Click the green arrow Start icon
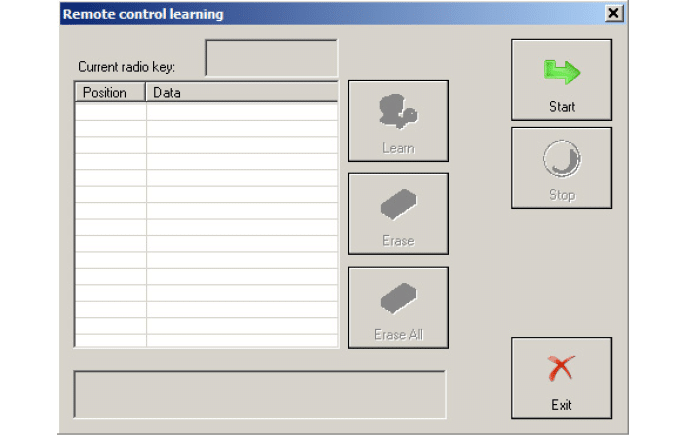This screenshot has width=687, height=435. 561,71
